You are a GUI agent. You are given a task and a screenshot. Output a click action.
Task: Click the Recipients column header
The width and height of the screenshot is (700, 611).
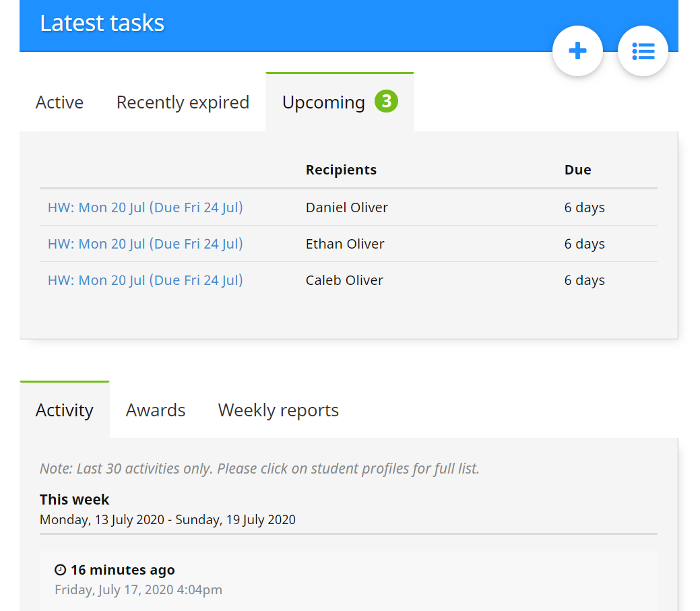[x=341, y=170]
